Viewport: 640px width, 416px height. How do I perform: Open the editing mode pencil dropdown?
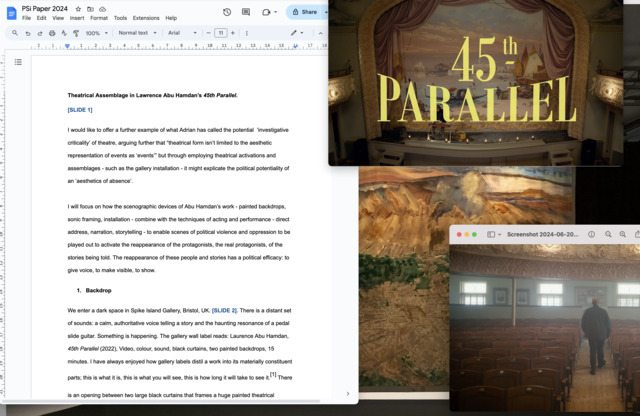(297, 33)
